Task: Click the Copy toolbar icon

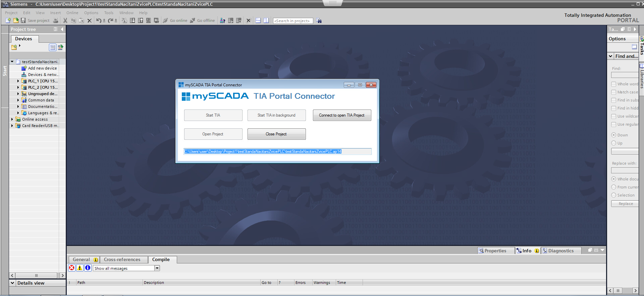Action: (73, 20)
